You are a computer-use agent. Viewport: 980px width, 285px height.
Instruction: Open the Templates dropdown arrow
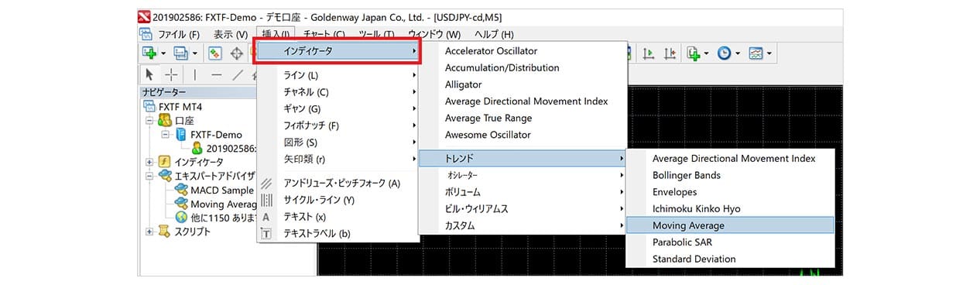point(769,53)
